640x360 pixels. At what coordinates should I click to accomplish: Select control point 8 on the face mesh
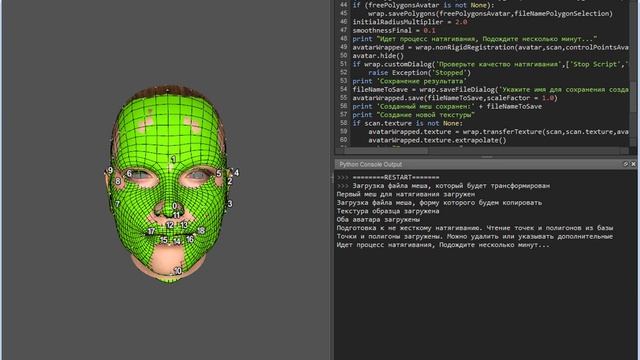(118, 181)
